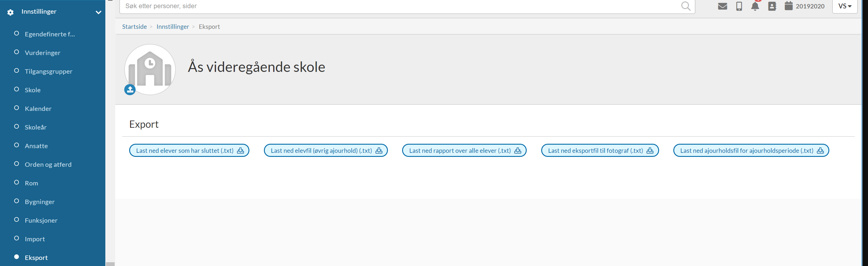868x266 pixels.
Task: Click the search persons input field
Action: [401, 6]
